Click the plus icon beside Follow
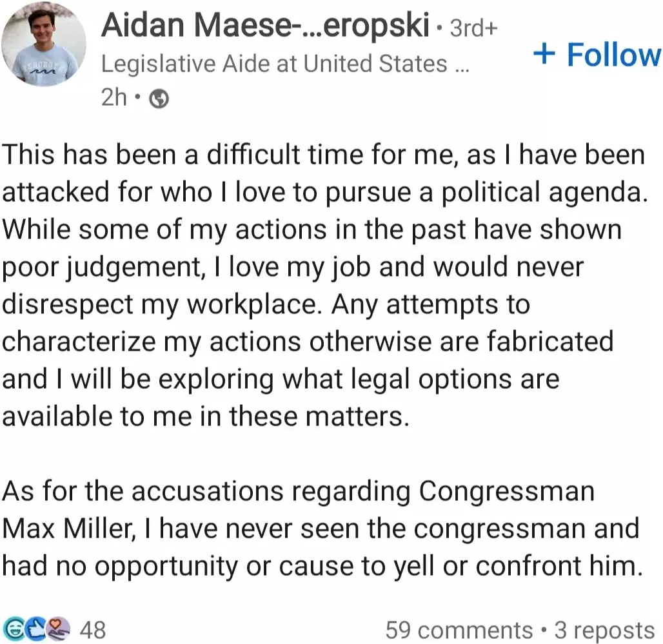 pyautogui.click(x=545, y=55)
